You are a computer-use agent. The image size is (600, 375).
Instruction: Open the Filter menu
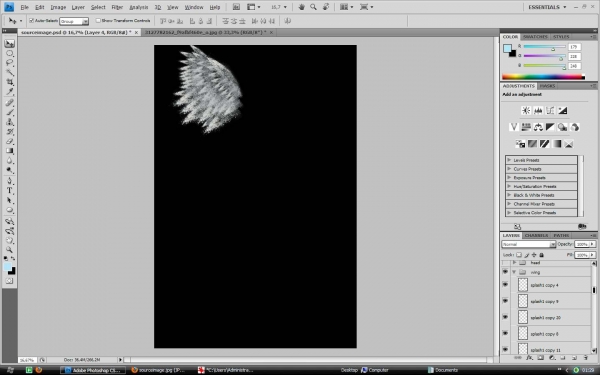coord(117,7)
